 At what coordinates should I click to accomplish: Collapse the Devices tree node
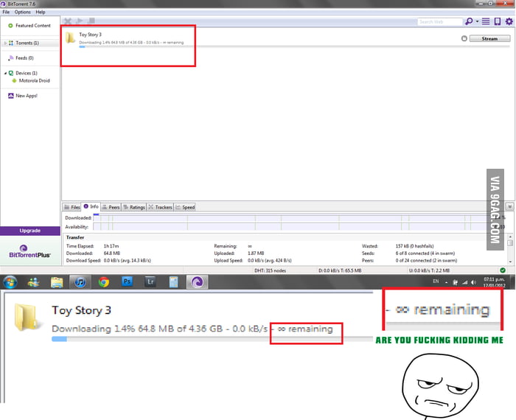click(5, 73)
